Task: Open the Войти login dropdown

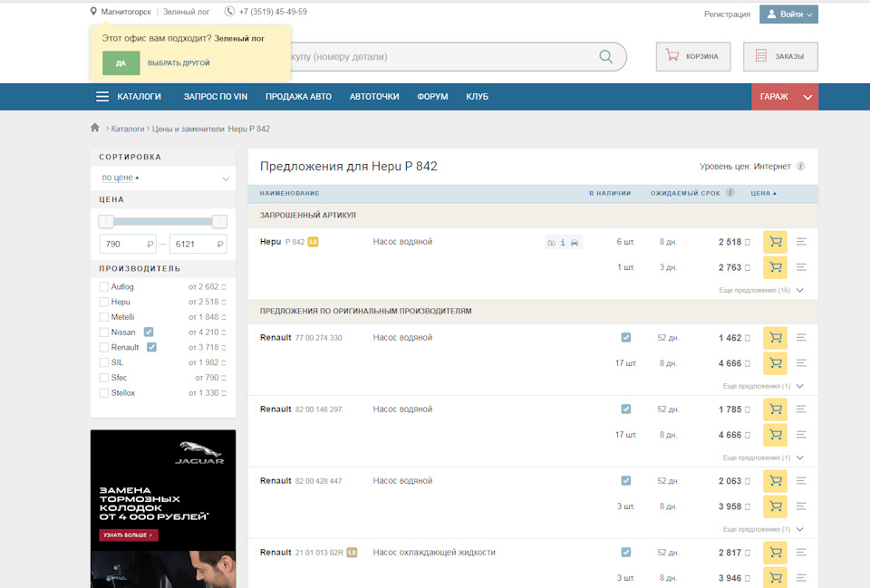Action: [x=788, y=14]
